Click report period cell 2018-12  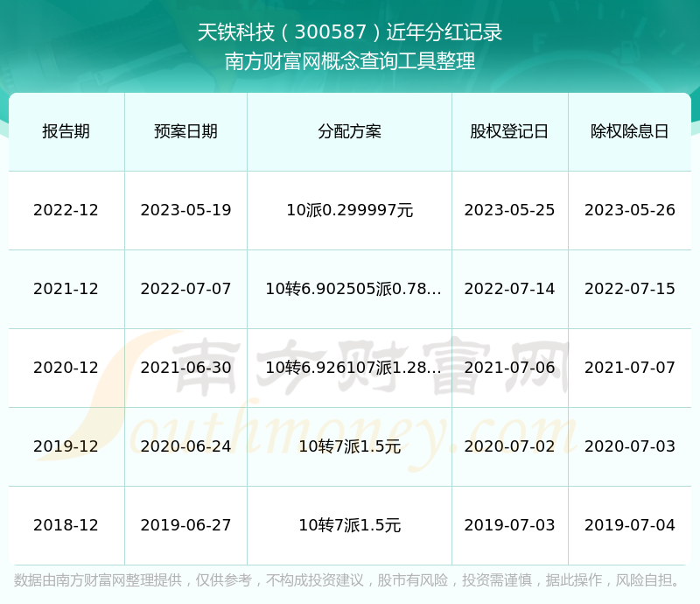[x=66, y=524]
